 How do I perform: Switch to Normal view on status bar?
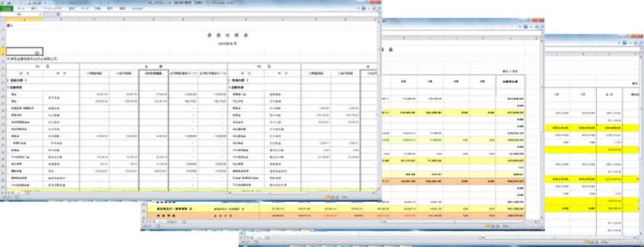(328, 197)
